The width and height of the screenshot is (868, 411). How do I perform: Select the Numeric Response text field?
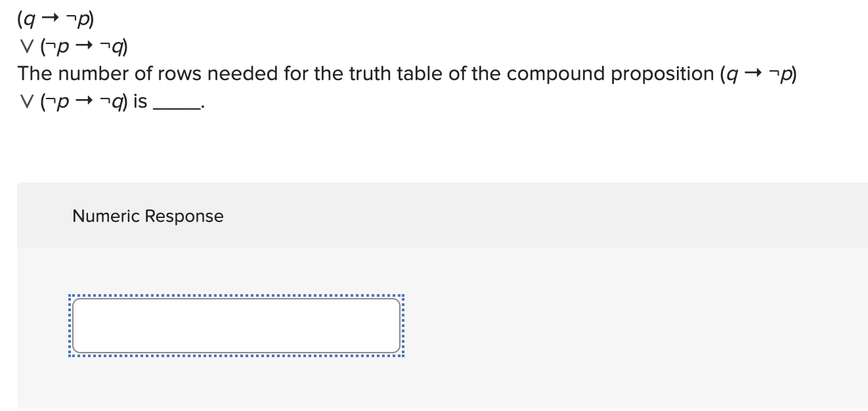tap(236, 324)
